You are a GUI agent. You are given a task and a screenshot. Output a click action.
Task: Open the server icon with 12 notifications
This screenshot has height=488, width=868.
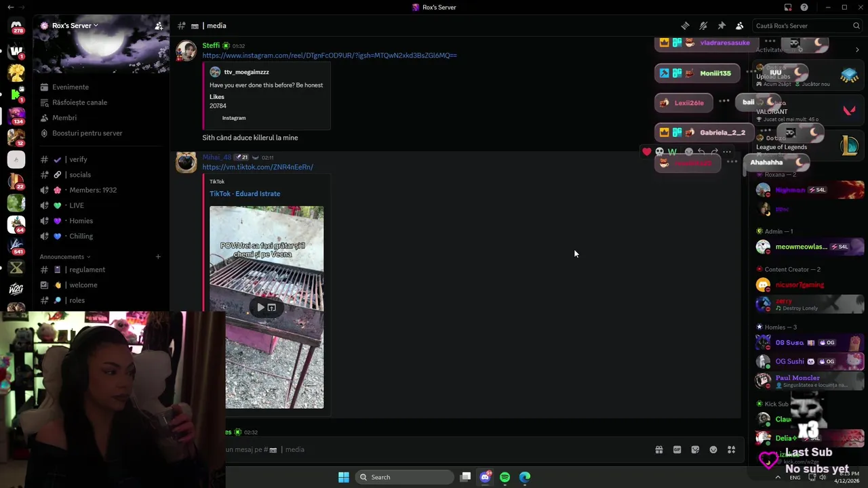[16, 138]
